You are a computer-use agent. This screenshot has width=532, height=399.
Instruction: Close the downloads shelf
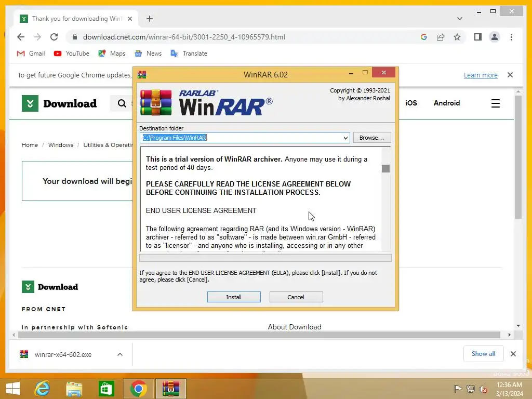513,354
